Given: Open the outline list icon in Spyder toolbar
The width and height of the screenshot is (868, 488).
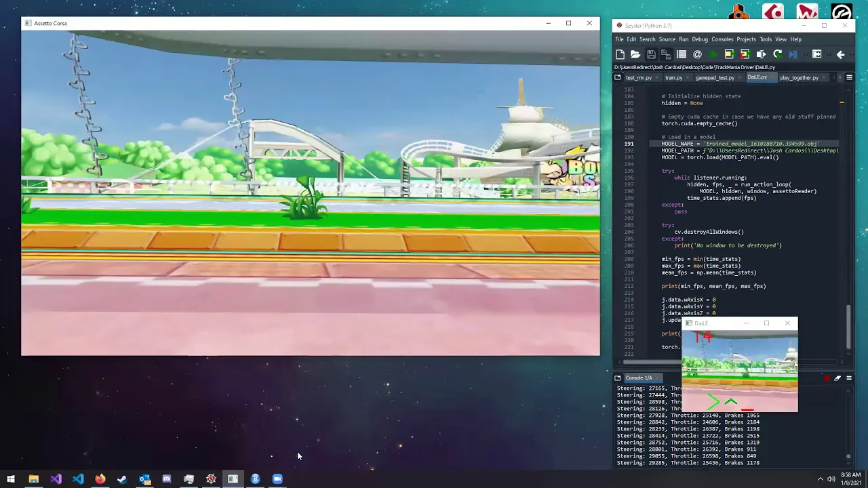Looking at the screenshot, I should click(x=682, y=54).
